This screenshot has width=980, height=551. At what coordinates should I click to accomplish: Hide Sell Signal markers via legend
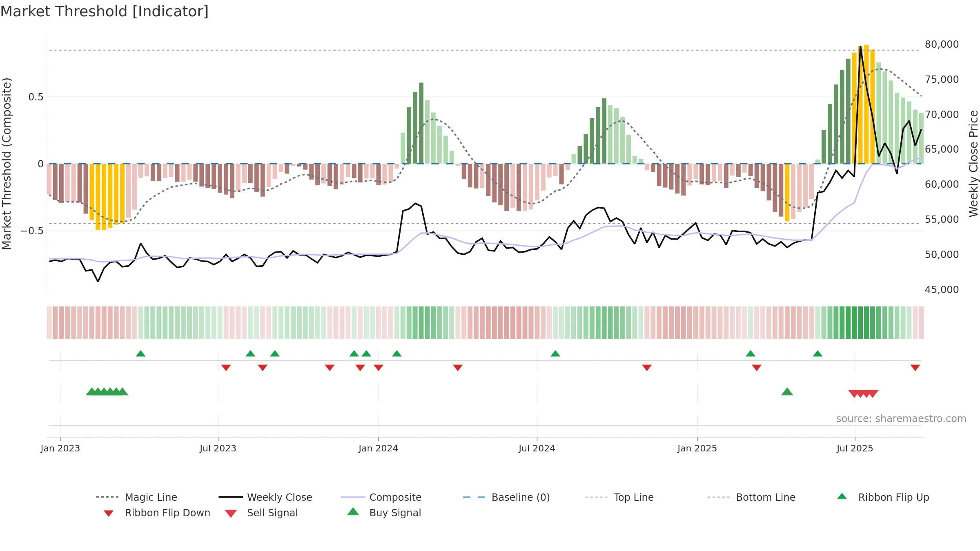(261, 513)
